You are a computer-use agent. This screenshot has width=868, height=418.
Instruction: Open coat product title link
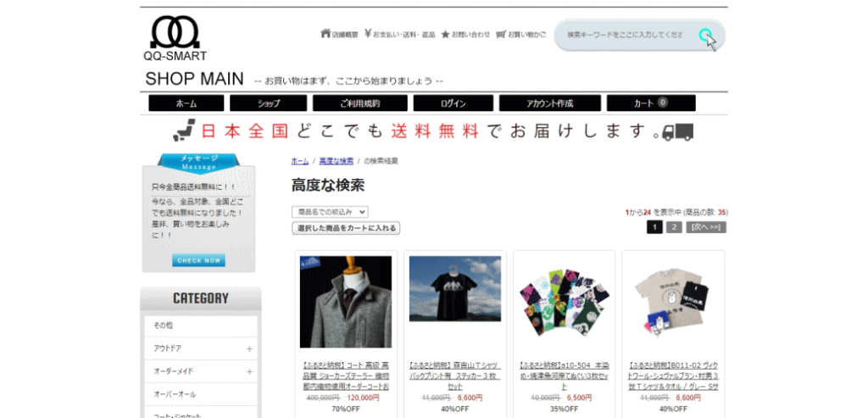click(346, 376)
